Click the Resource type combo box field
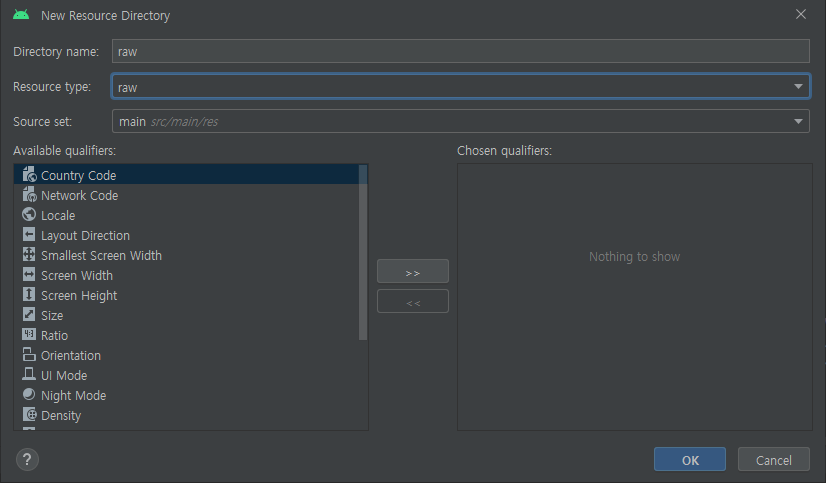The width and height of the screenshot is (826, 483). point(461,86)
